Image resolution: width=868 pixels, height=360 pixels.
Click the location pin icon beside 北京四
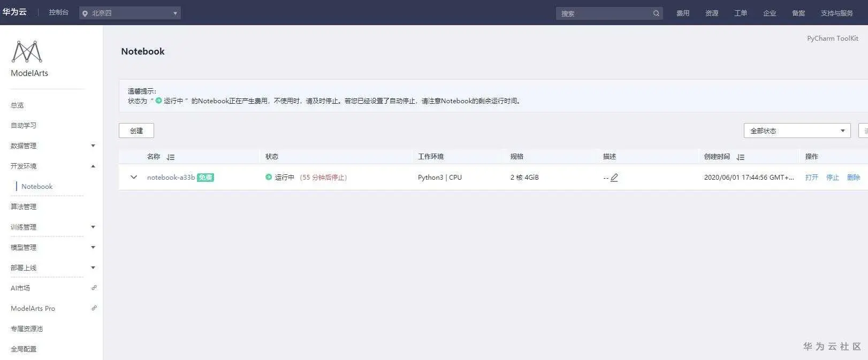(85, 13)
